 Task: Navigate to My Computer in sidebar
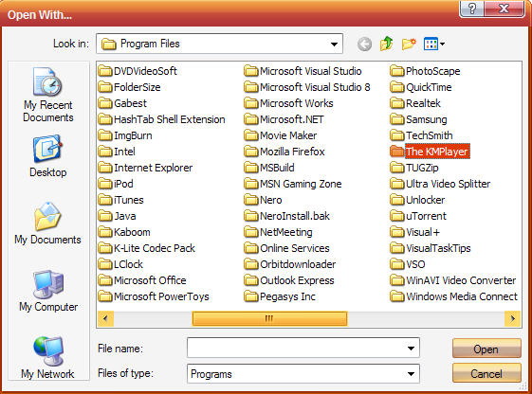click(x=48, y=291)
